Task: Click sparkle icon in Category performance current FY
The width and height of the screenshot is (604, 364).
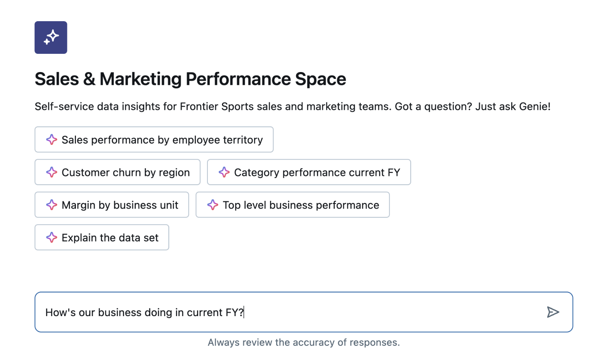Action: coord(224,172)
